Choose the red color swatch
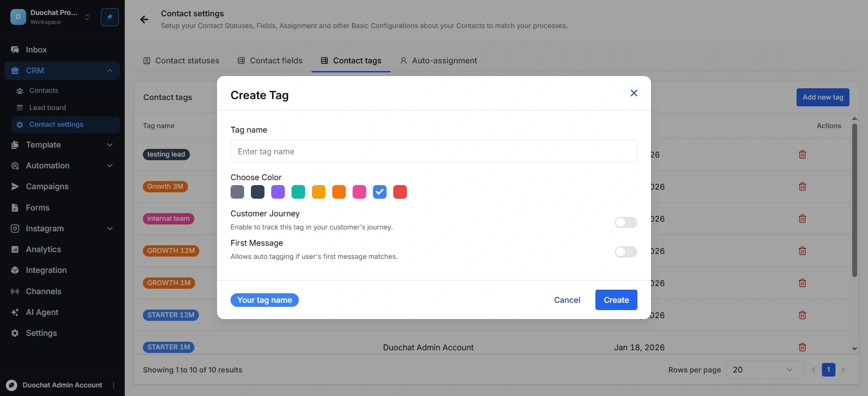868x396 pixels. (x=400, y=192)
